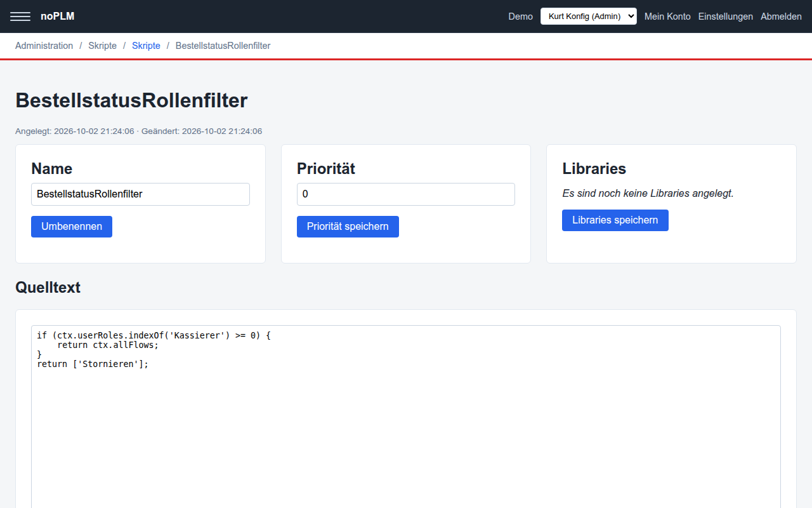
Task: Click 'Es sind noch keine Libraries angelegt.' text
Action: pyautogui.click(x=648, y=194)
